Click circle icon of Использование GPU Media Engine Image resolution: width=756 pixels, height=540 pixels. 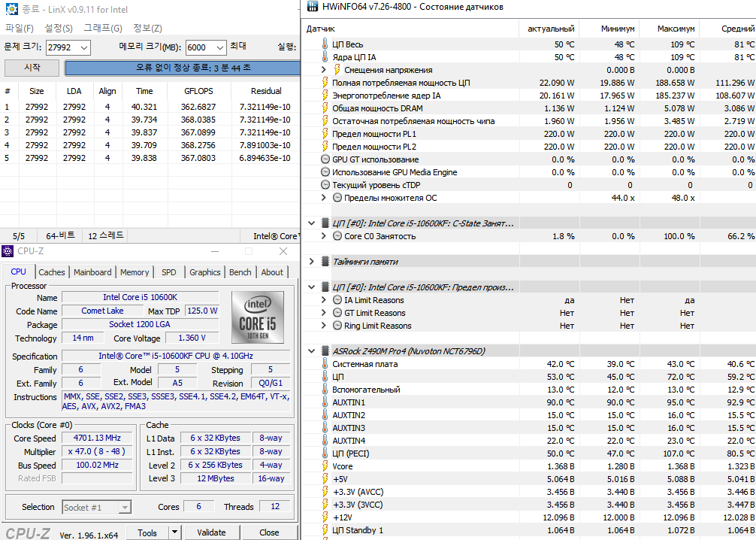click(325, 172)
